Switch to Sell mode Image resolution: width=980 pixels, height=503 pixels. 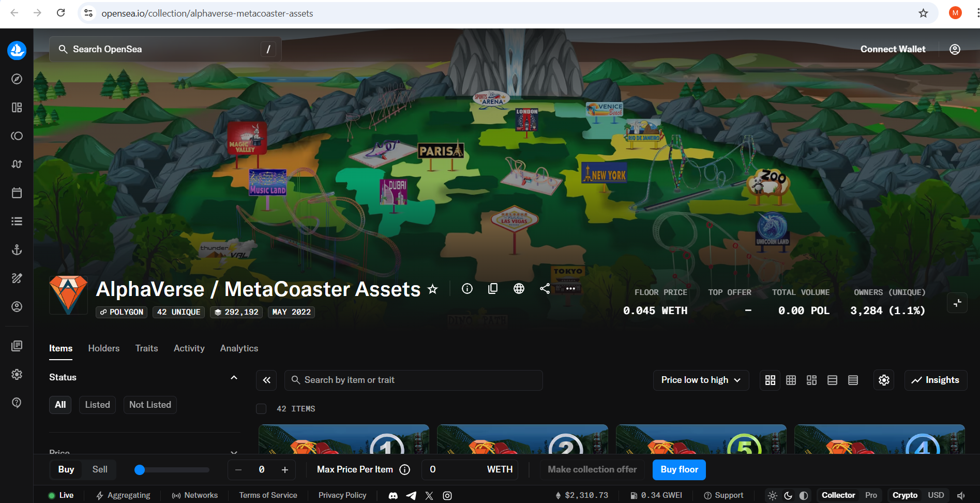pos(100,469)
